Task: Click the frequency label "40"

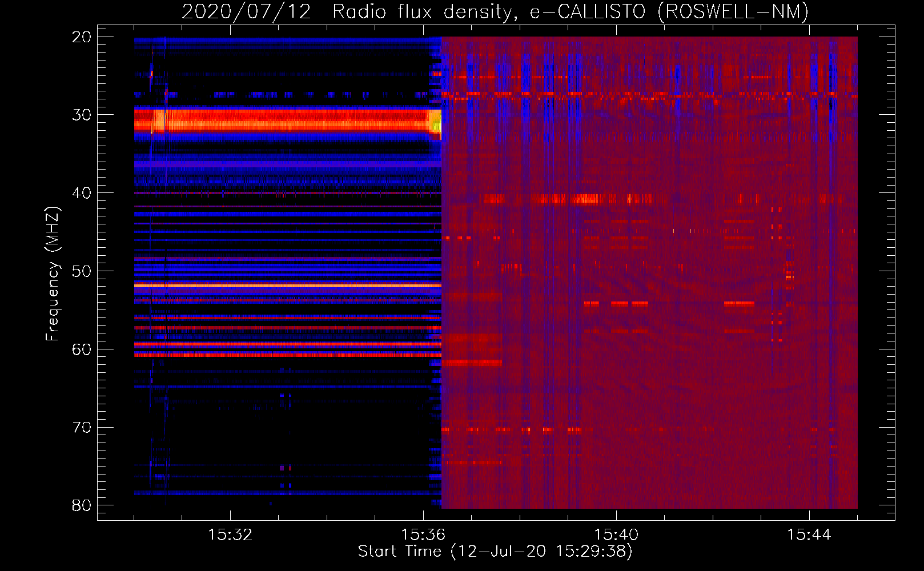Action: 82,193
